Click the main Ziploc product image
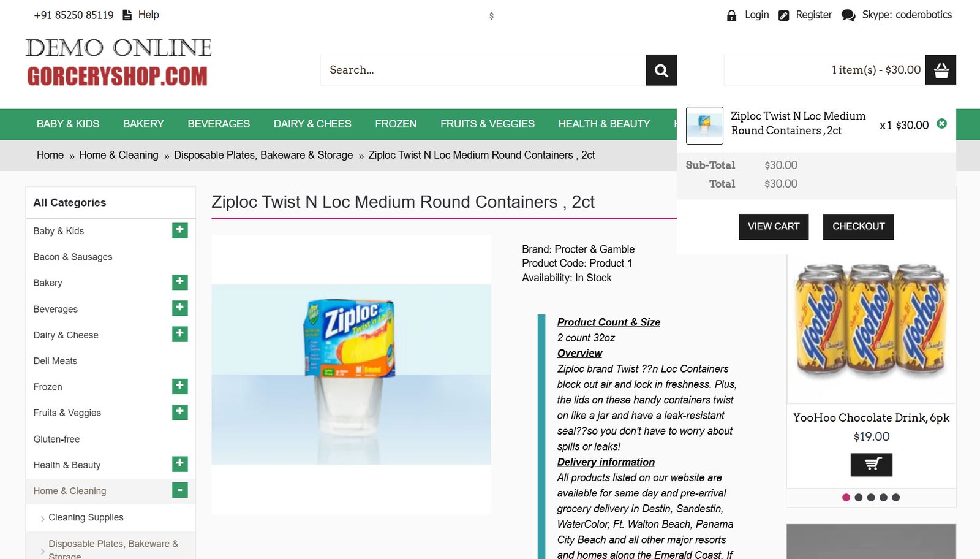 [351, 374]
